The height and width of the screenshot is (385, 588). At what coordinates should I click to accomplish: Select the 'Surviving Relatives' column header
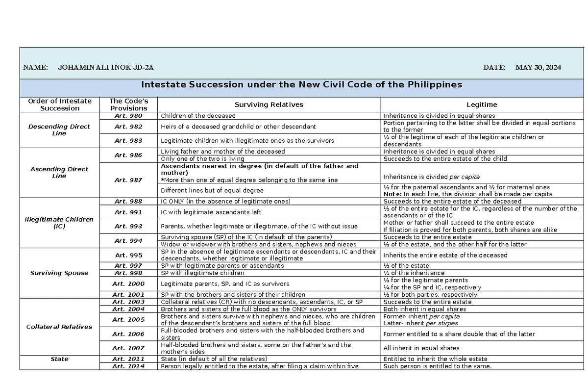coord(269,104)
